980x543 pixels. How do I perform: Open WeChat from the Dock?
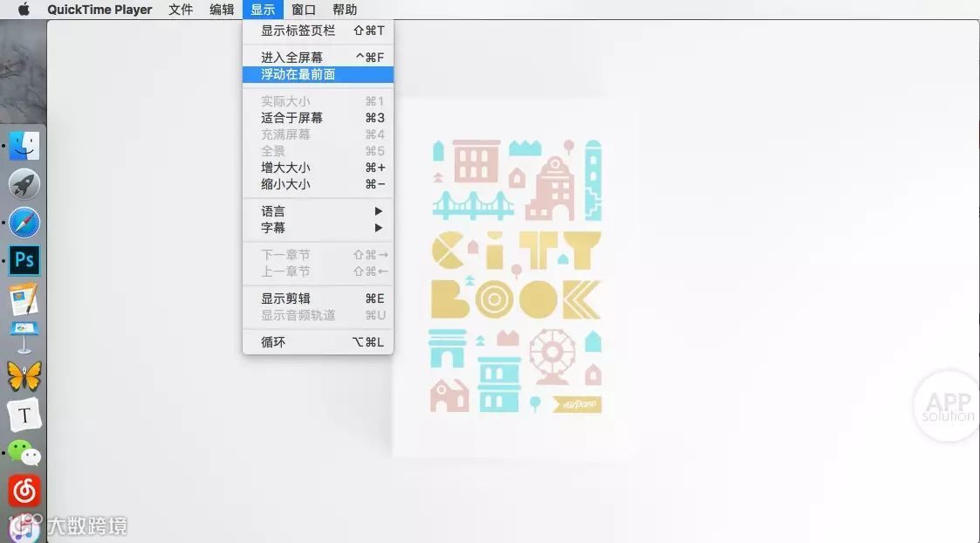[x=24, y=453]
